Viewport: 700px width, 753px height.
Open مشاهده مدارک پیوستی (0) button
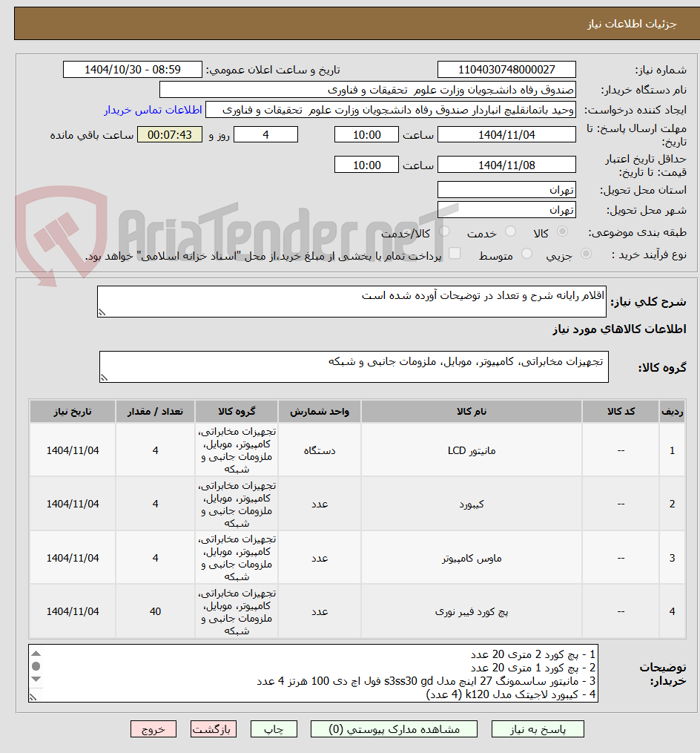click(394, 729)
